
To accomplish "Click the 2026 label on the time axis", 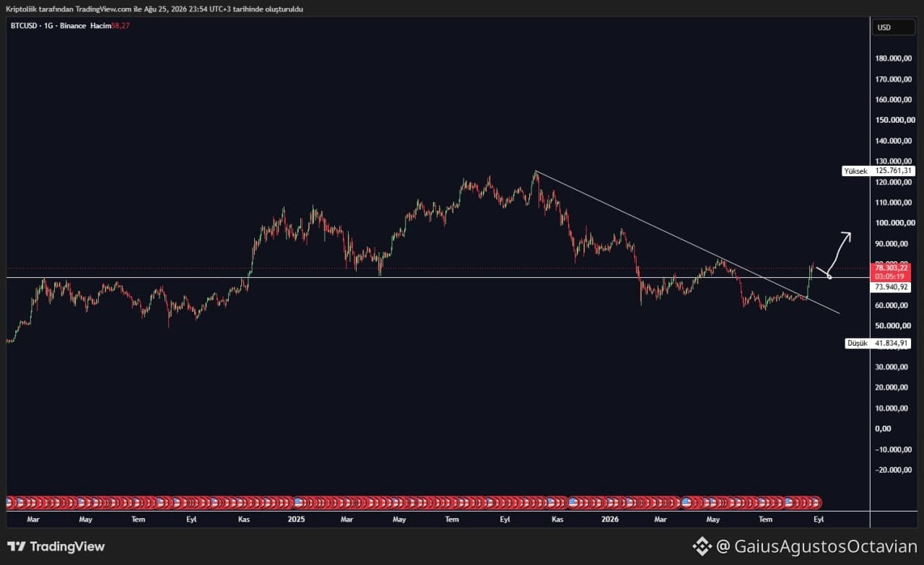I will [x=610, y=519].
